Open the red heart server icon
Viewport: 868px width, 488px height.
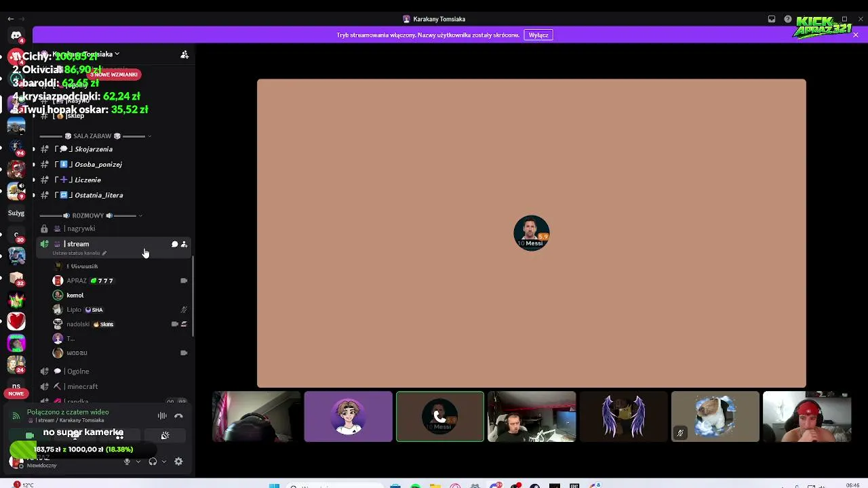pyautogui.click(x=16, y=321)
